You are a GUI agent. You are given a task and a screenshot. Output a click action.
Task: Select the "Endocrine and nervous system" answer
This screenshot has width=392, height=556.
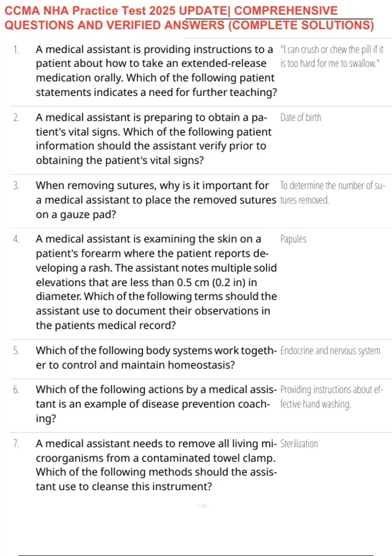point(330,351)
